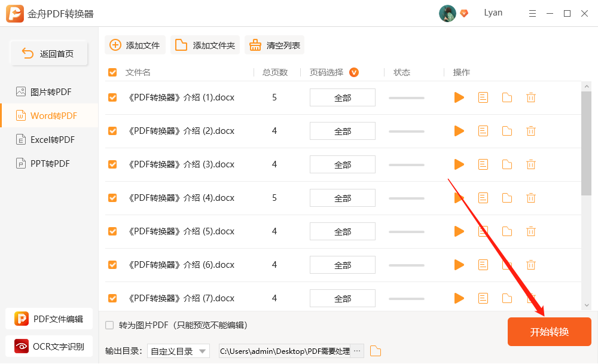Delete file (5).docx using trash icon
Viewport: 598px width, 364px height.
(x=531, y=231)
